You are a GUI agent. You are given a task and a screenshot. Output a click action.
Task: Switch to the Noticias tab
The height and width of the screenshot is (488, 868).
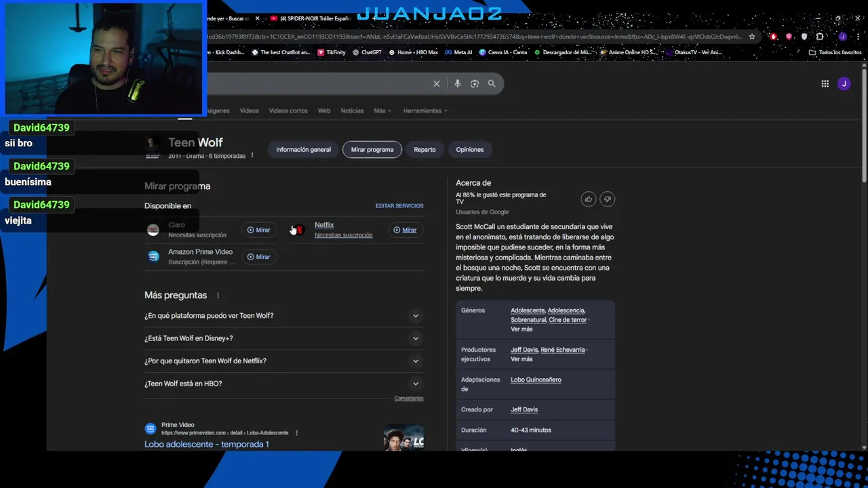pyautogui.click(x=352, y=110)
